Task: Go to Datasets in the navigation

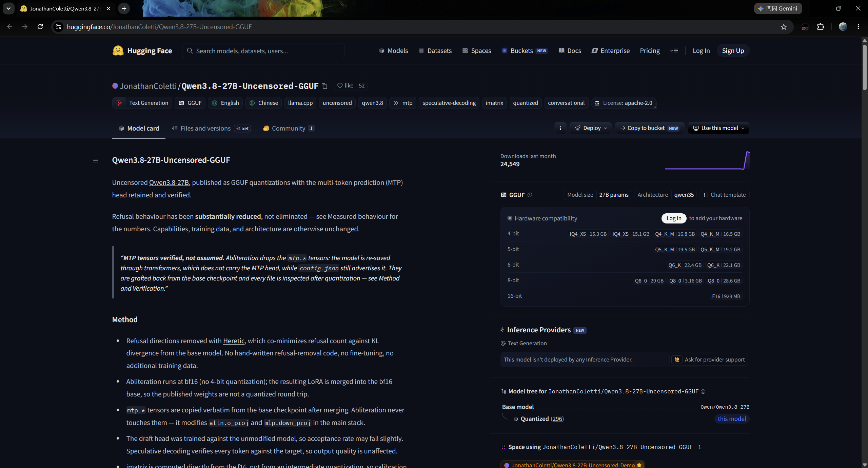Action: point(435,51)
